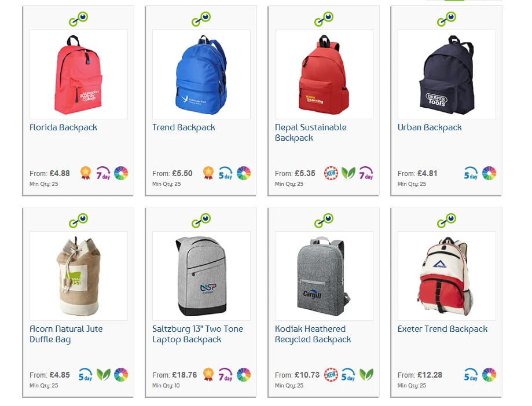Click green leaf icon on Kodiak Recycled Backpack
532x406 pixels.
tap(366, 374)
